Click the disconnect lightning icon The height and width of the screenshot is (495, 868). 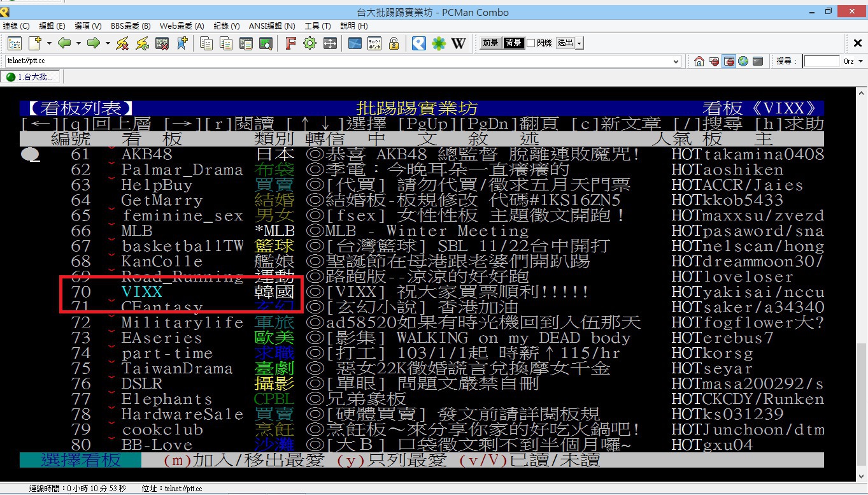point(123,43)
